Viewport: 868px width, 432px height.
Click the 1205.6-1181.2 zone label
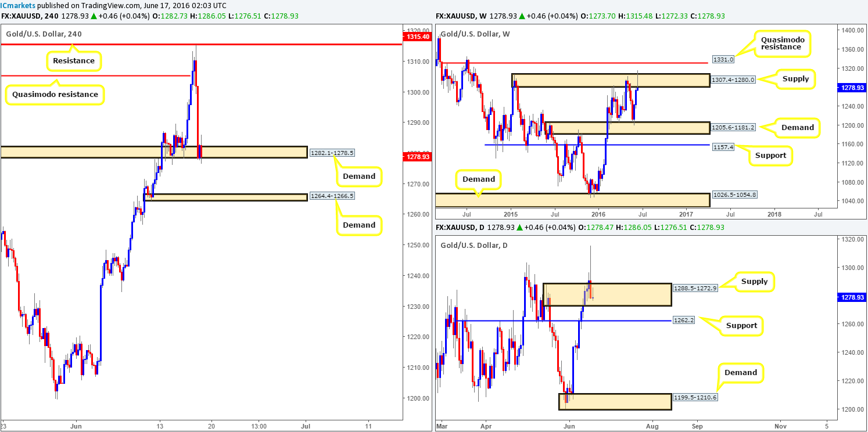(733, 127)
